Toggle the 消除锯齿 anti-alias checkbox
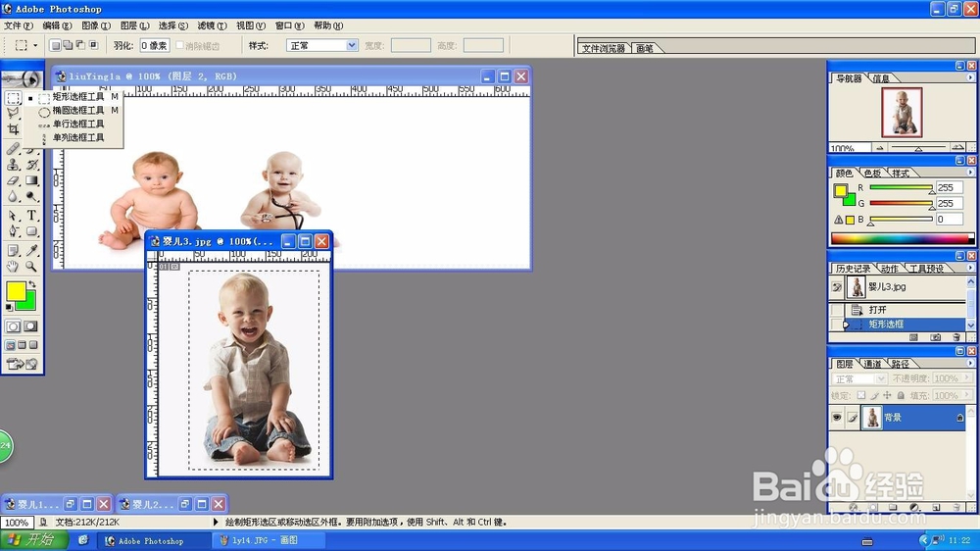The width and height of the screenshot is (980, 551). pyautogui.click(x=180, y=45)
